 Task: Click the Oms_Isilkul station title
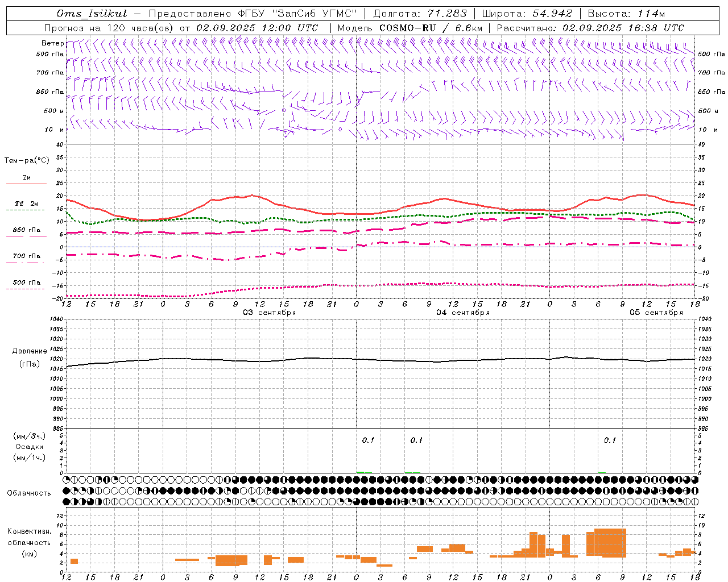tap(92, 14)
